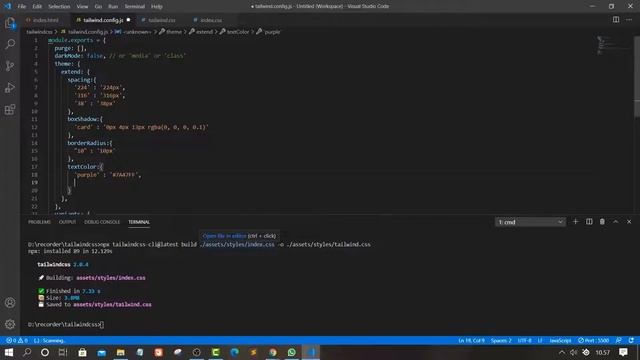
Task: Change indentation via Spaces: 2
Action: [x=501, y=340]
